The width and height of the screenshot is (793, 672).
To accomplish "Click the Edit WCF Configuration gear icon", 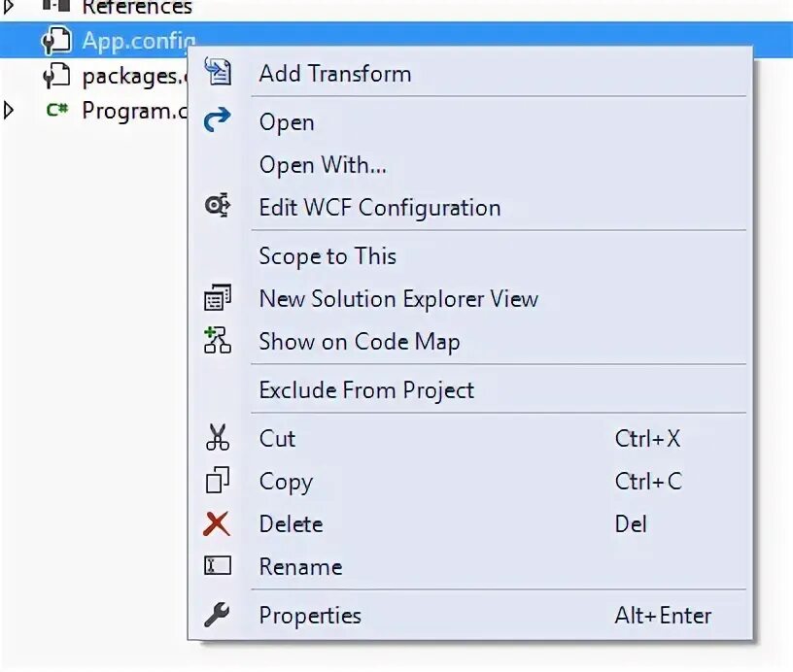I will pyautogui.click(x=218, y=205).
